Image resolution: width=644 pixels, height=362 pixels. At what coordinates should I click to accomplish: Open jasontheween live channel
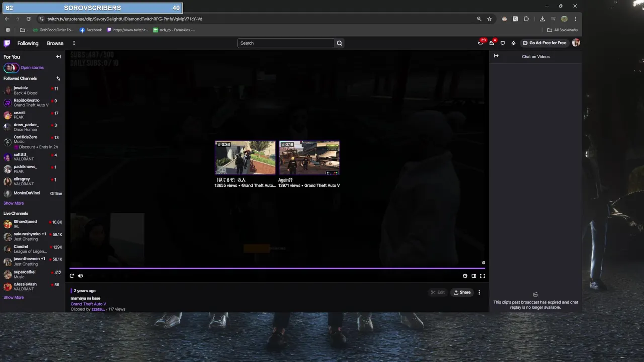pyautogui.click(x=32, y=261)
